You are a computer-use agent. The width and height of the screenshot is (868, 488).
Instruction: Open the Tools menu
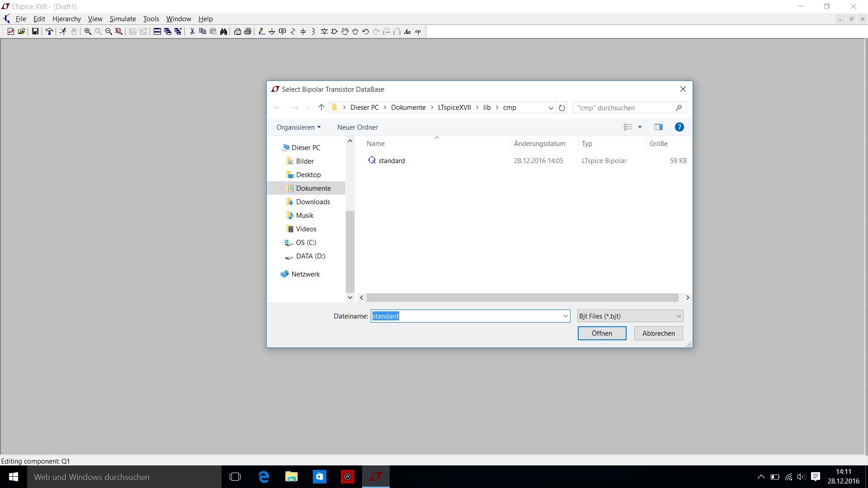click(151, 19)
